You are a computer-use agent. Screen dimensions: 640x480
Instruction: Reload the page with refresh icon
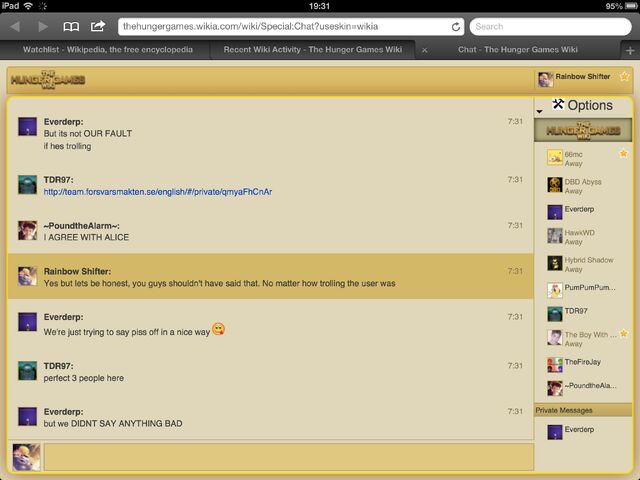click(456, 27)
